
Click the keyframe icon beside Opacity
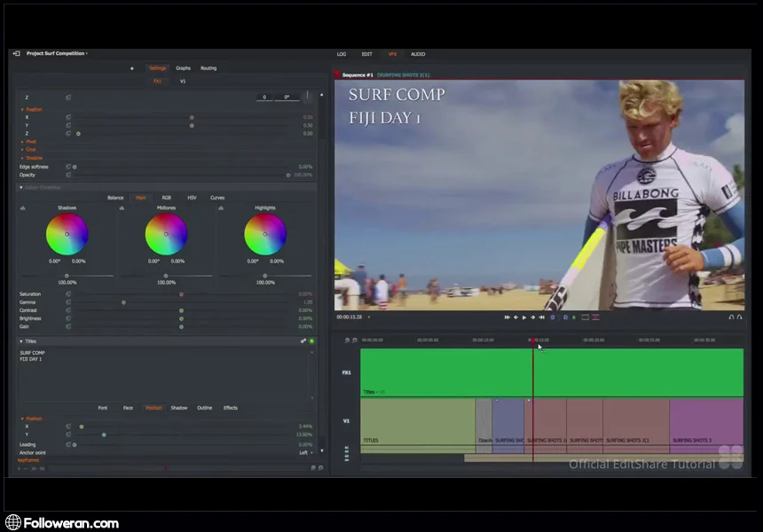coord(68,175)
